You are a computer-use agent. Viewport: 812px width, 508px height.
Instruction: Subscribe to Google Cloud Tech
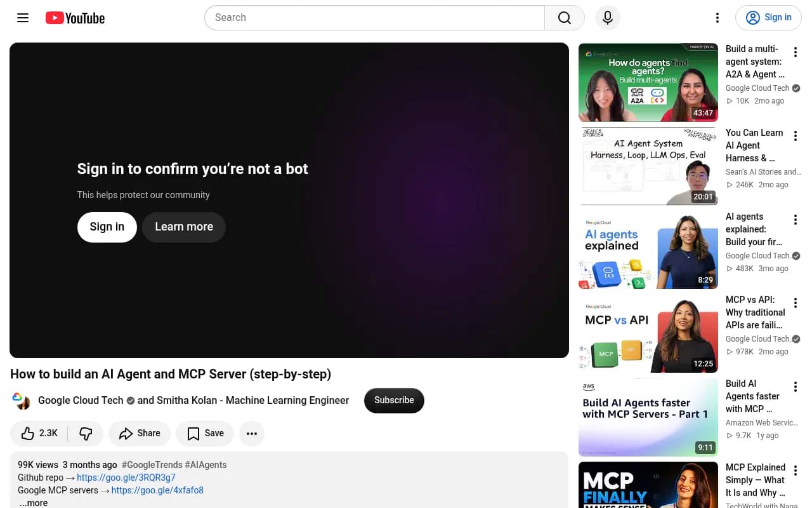click(394, 400)
